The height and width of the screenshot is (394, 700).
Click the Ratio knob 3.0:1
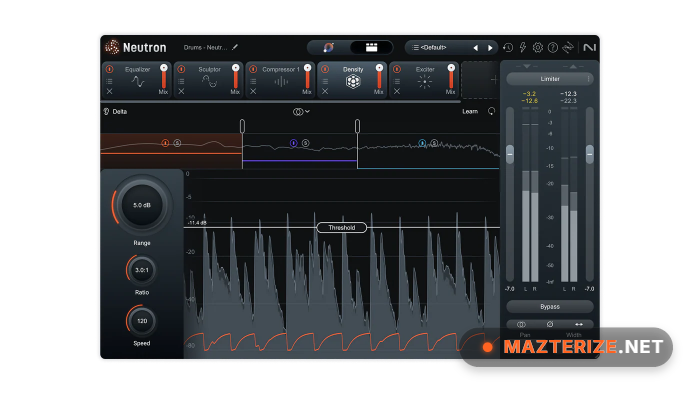point(142,270)
